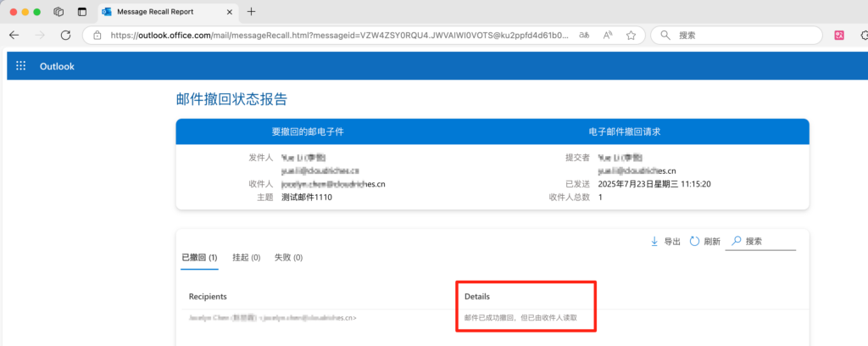Open the Outlook app launcher grid
The width and height of the screenshot is (868, 346).
(x=21, y=66)
